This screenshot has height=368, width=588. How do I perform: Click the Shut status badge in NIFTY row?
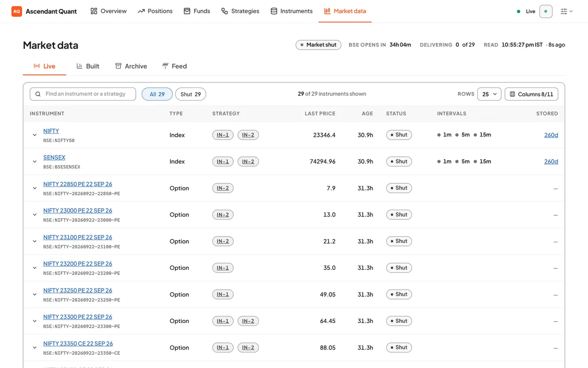tap(399, 135)
